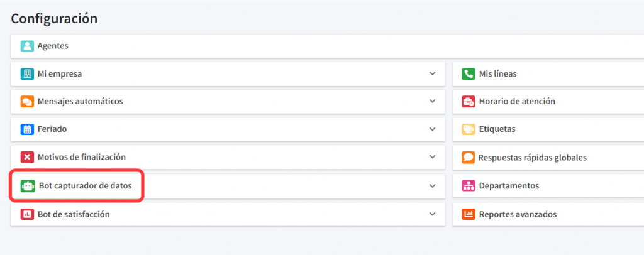Click the Mensajes automáticos chat icon
Image resolution: width=644 pixels, height=255 pixels.
27,102
